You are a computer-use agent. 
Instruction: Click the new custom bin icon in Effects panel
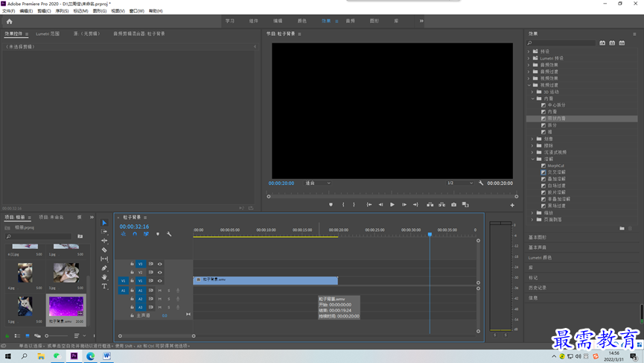pyautogui.click(x=622, y=228)
